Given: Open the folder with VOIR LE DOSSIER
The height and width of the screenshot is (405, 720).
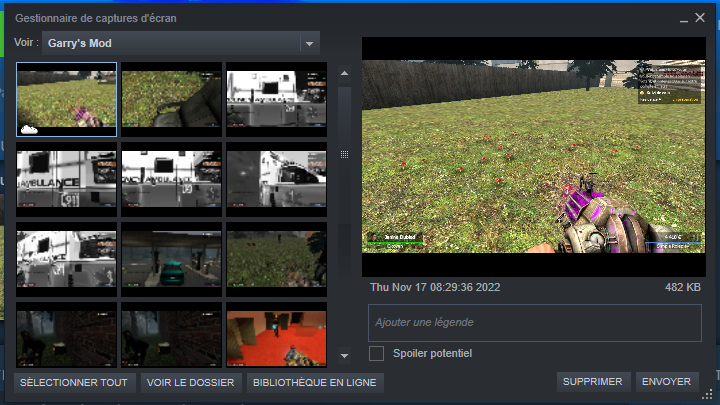Looking at the screenshot, I should (191, 382).
